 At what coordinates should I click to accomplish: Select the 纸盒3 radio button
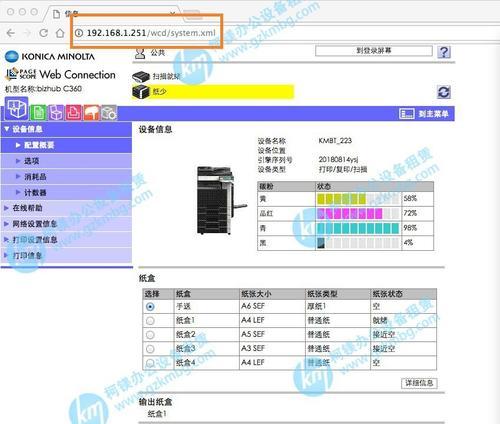coord(150,349)
